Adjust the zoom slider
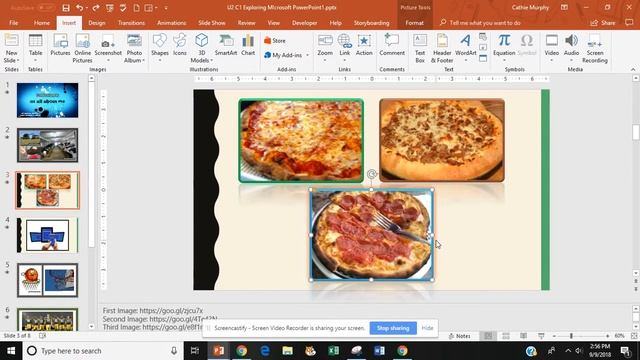This screenshot has width=640, height=360. tap(571, 336)
